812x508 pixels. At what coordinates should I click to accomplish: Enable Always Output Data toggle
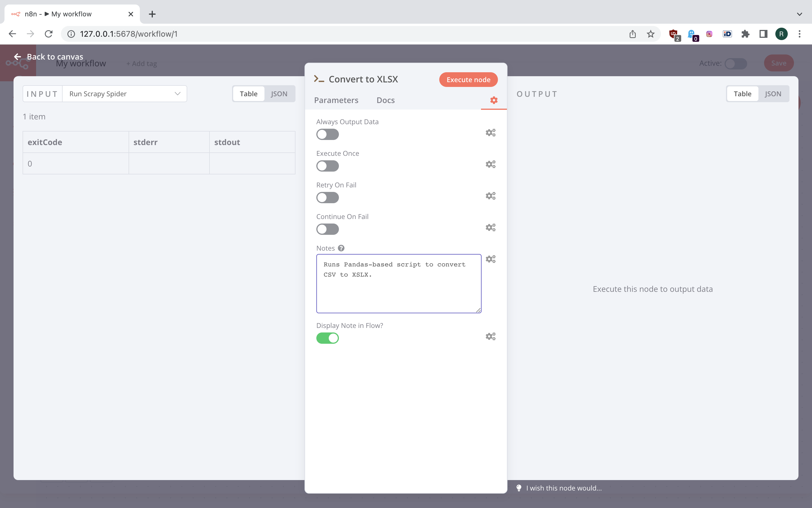(x=328, y=134)
